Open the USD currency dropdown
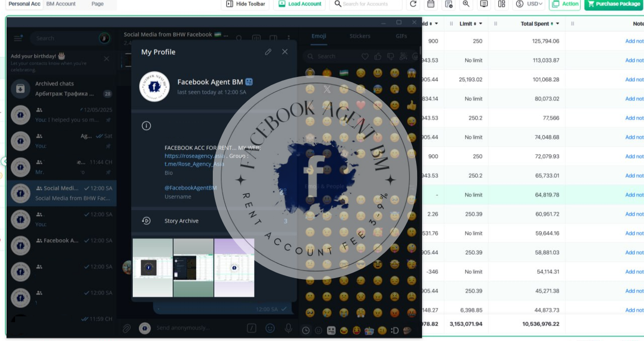Viewport: 644px width, 341px height. pos(529,4)
